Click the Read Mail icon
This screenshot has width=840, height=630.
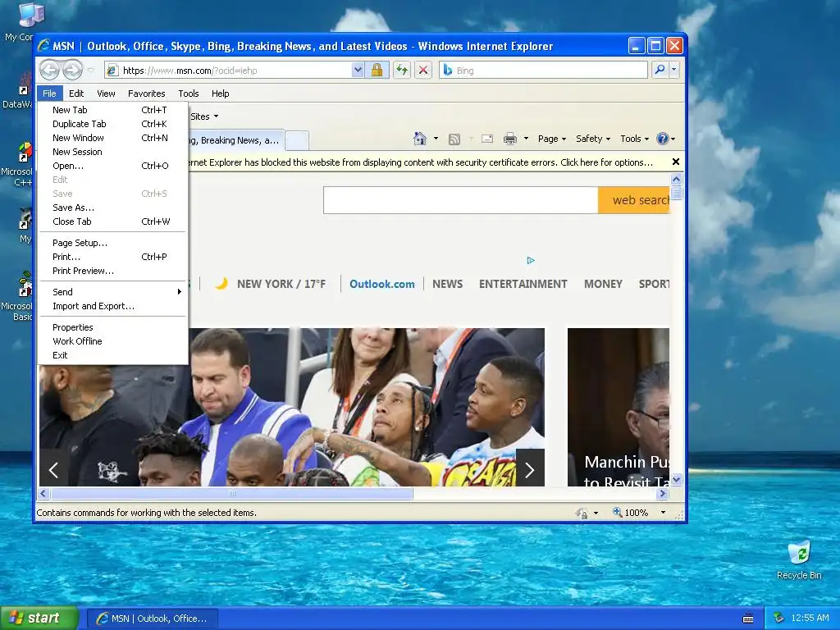[487, 139]
